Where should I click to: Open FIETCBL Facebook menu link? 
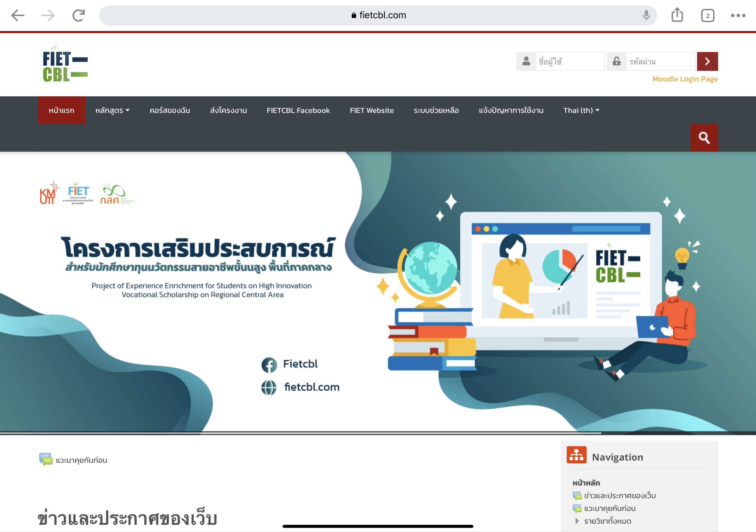click(x=298, y=110)
